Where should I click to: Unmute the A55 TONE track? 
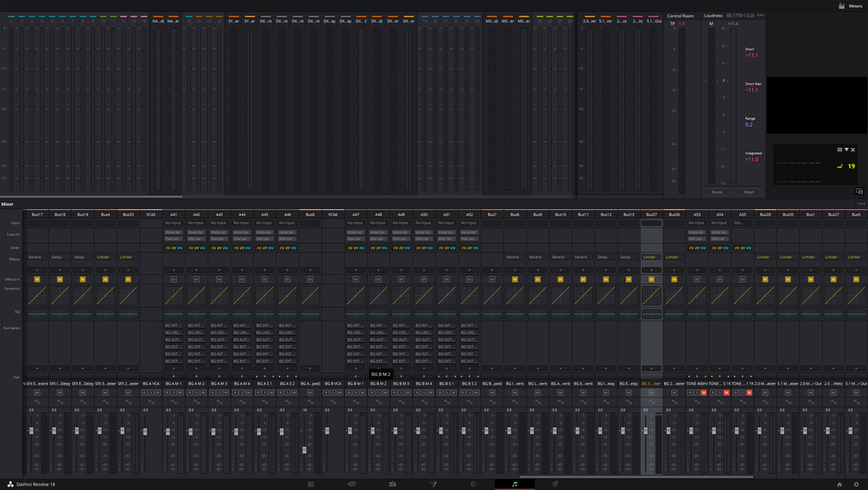[x=749, y=392]
